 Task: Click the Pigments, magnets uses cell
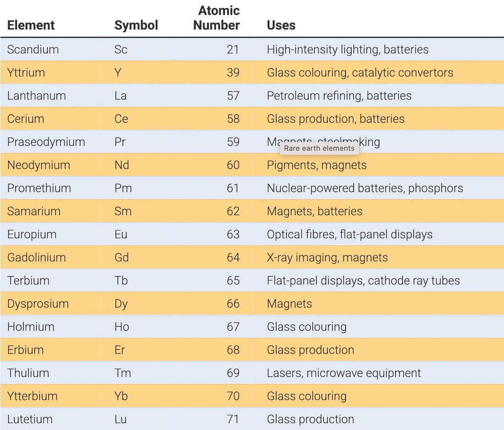point(317,165)
